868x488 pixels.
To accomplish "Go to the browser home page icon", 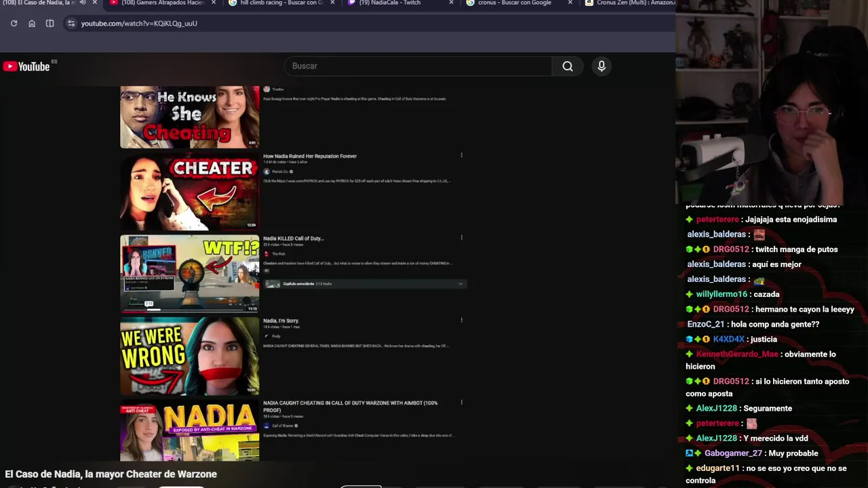I will 32,23.
